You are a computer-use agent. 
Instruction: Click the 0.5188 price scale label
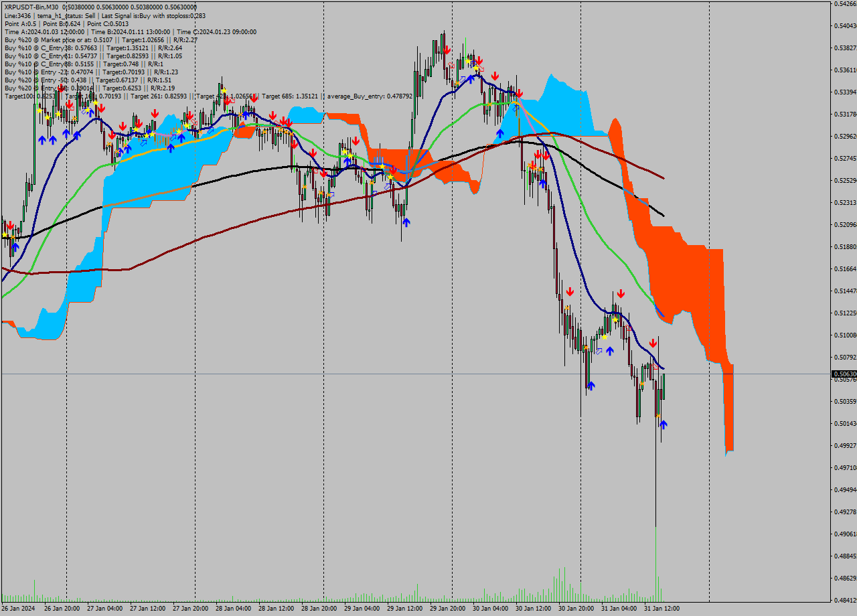point(845,246)
